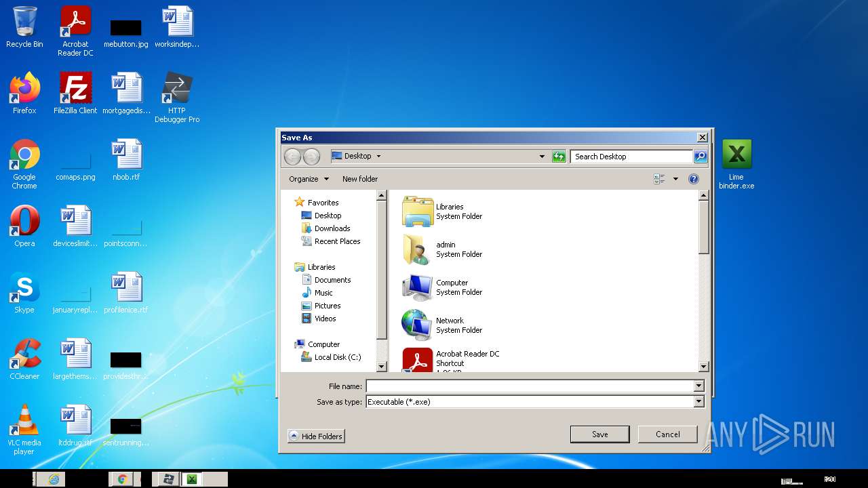The height and width of the screenshot is (488, 868).
Task: Launch HTTP Debugger Pro shortcut
Action: coord(177,98)
